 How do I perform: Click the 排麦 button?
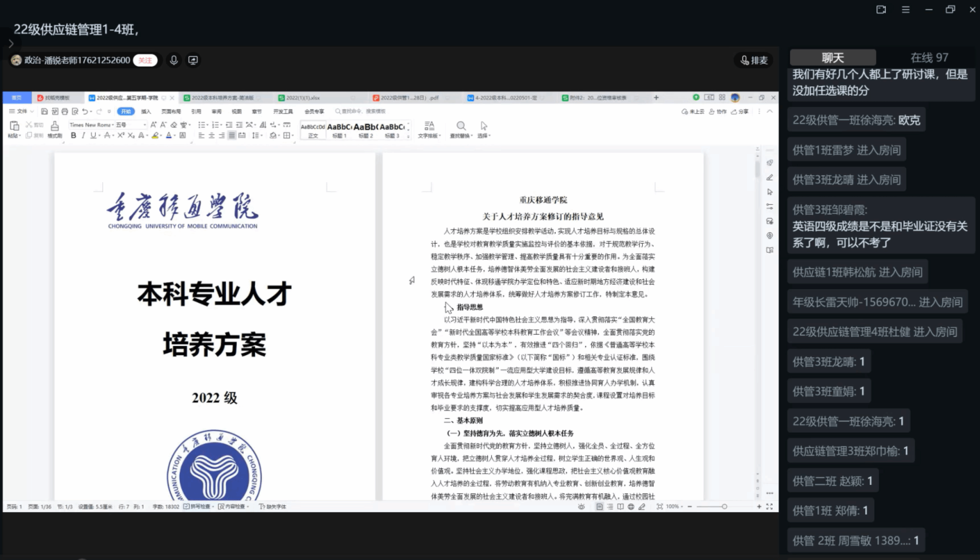[754, 60]
